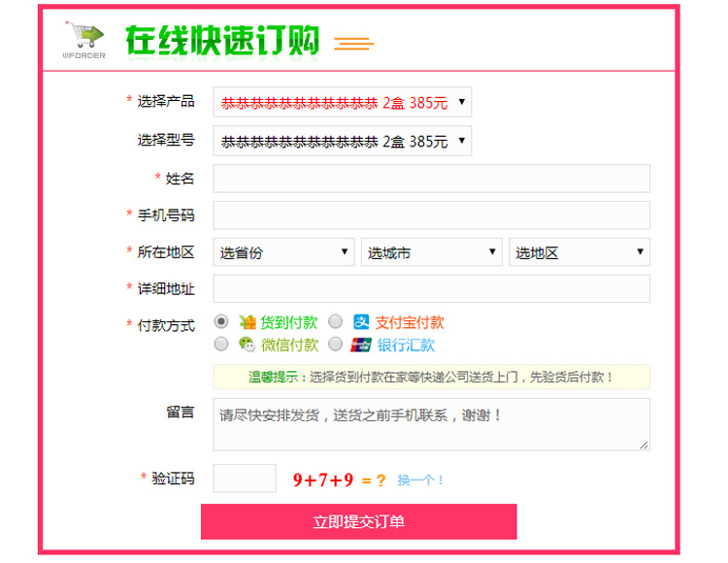Click the 详细地址 address input field
The image size is (728, 563).
click(x=431, y=288)
